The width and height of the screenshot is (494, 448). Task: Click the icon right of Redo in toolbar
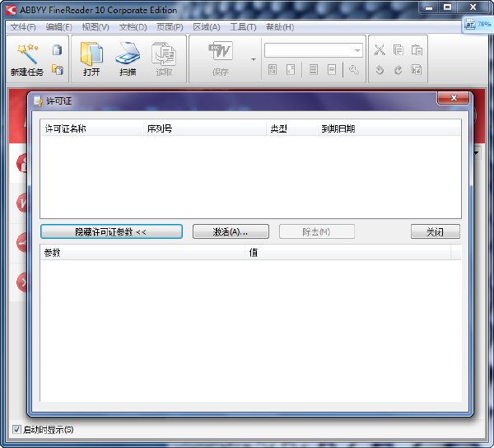tap(417, 70)
